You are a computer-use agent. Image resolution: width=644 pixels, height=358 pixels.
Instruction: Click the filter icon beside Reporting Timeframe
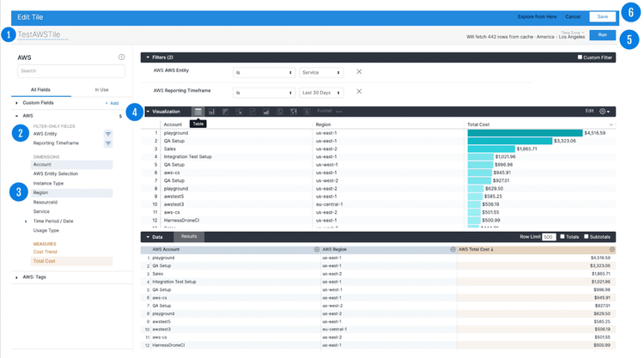[x=108, y=143]
